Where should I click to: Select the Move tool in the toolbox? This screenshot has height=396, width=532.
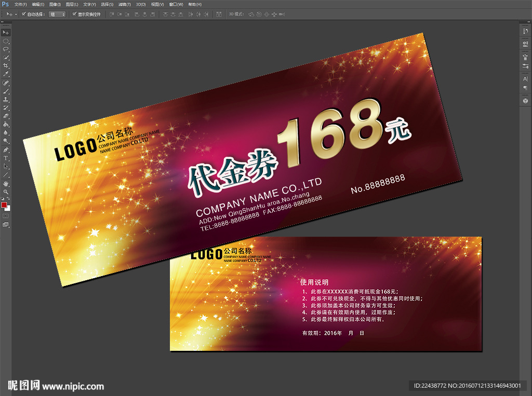pyautogui.click(x=6, y=33)
